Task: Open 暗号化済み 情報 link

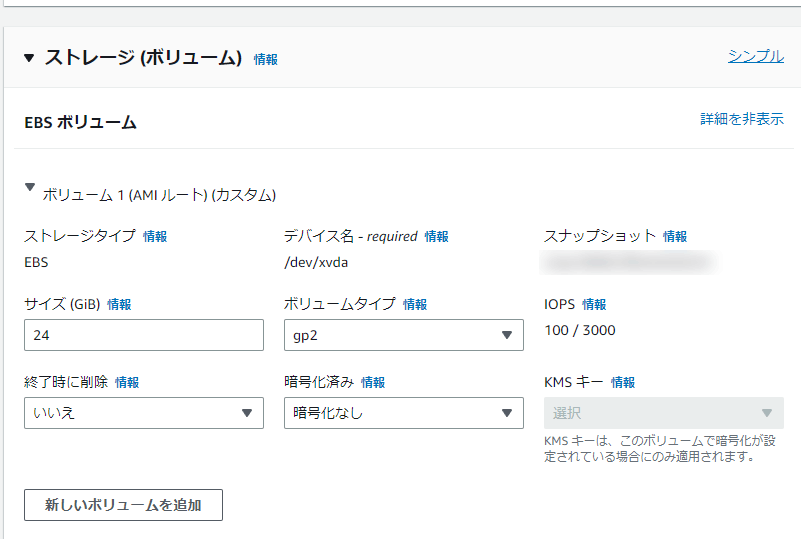Action: pyautogui.click(x=373, y=382)
